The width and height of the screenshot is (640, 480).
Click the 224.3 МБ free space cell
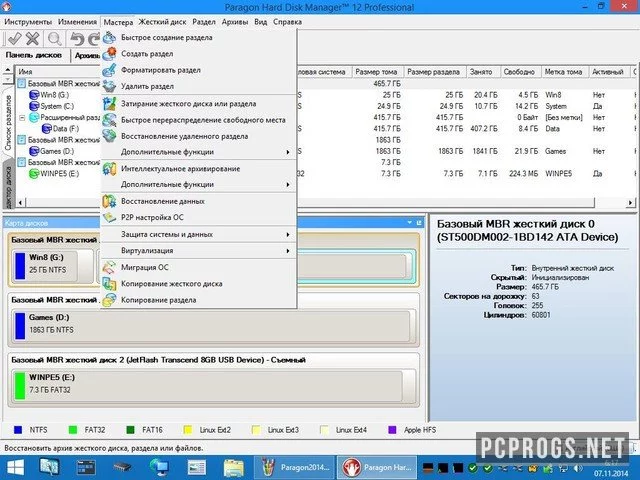(x=524, y=173)
